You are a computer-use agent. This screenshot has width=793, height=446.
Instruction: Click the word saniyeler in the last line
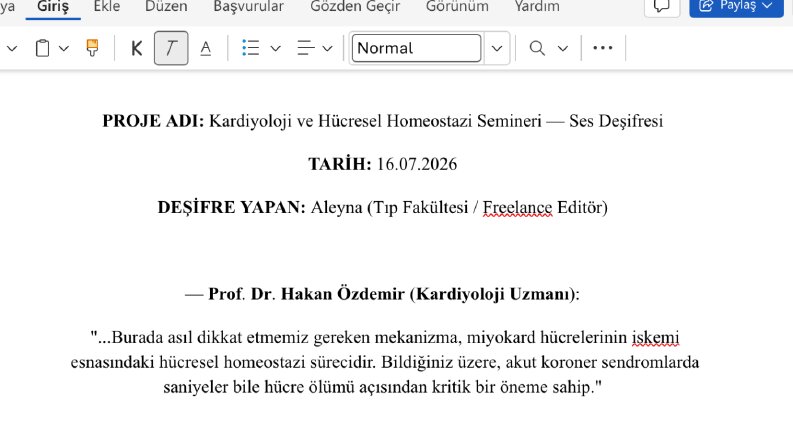[196, 387]
